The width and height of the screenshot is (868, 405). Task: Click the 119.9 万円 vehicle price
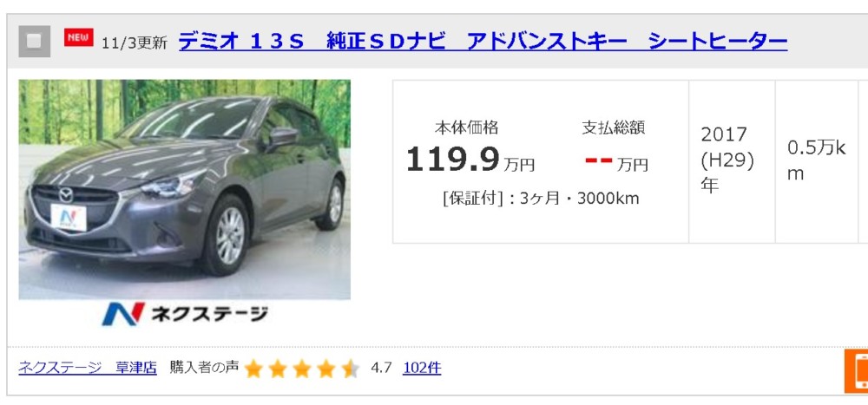coord(470,159)
